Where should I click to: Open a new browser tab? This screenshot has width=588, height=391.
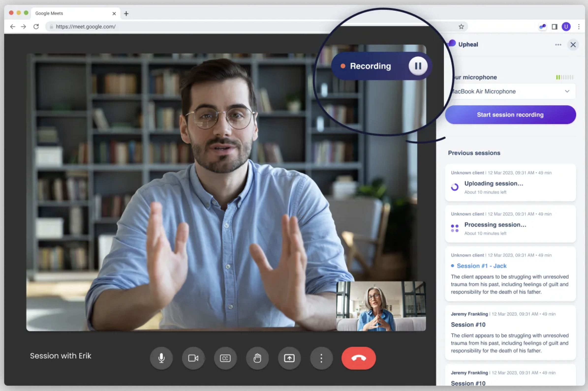pyautogui.click(x=126, y=14)
